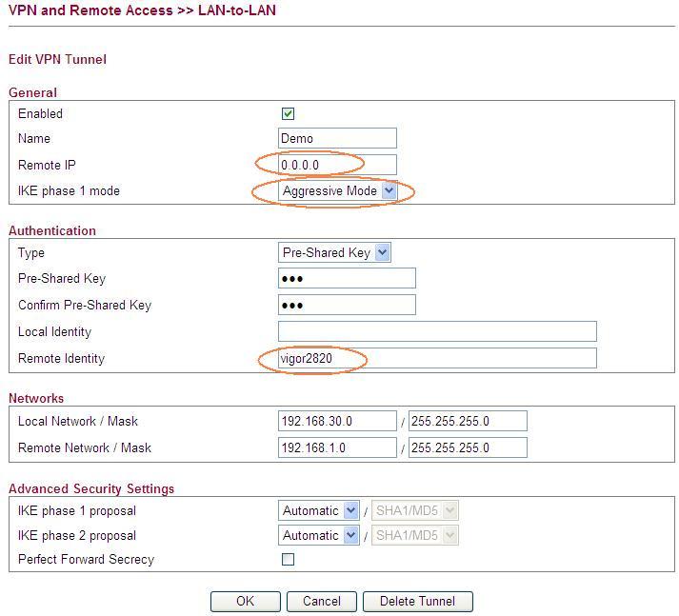
Task: Click disabled SHA1/MD5 dropdown for phase 1
Action: pos(415,511)
